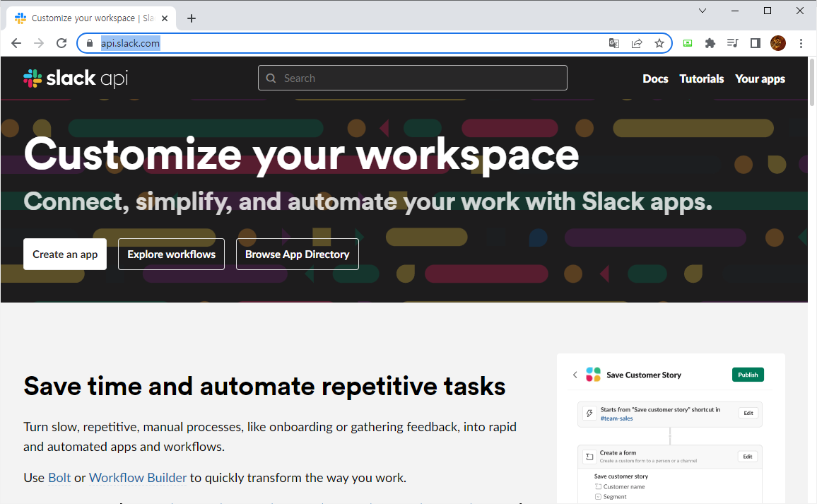The width and height of the screenshot is (817, 504).
Task: Click the Segment field icon
Action: 598,497
